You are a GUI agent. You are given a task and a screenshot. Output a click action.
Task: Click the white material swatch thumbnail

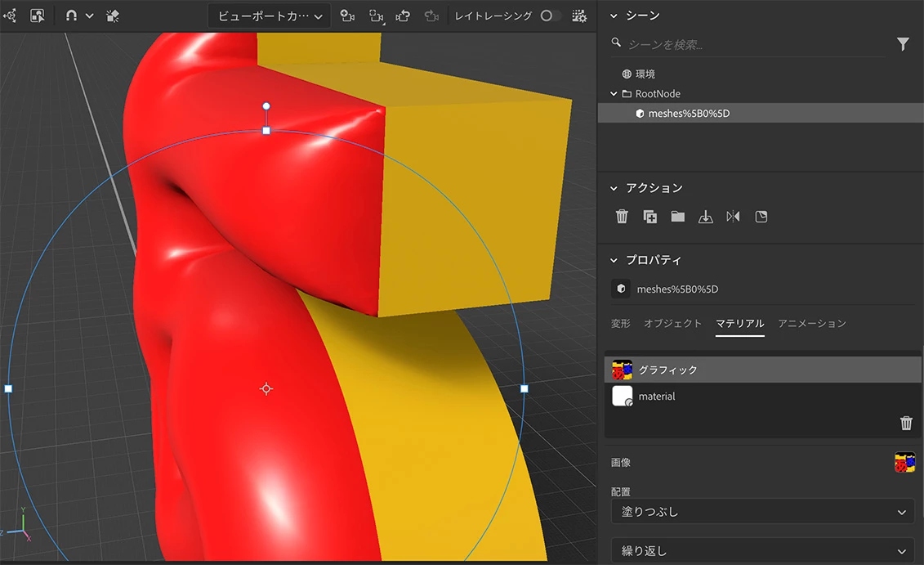pyautogui.click(x=622, y=397)
